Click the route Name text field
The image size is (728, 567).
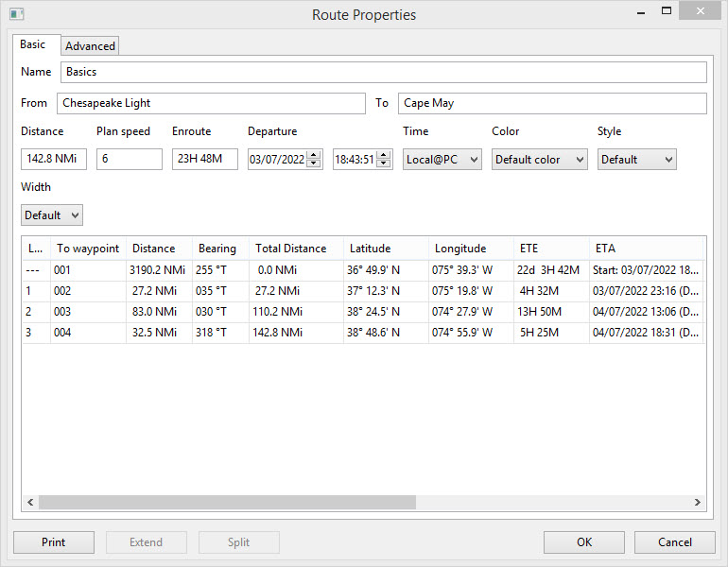point(383,72)
